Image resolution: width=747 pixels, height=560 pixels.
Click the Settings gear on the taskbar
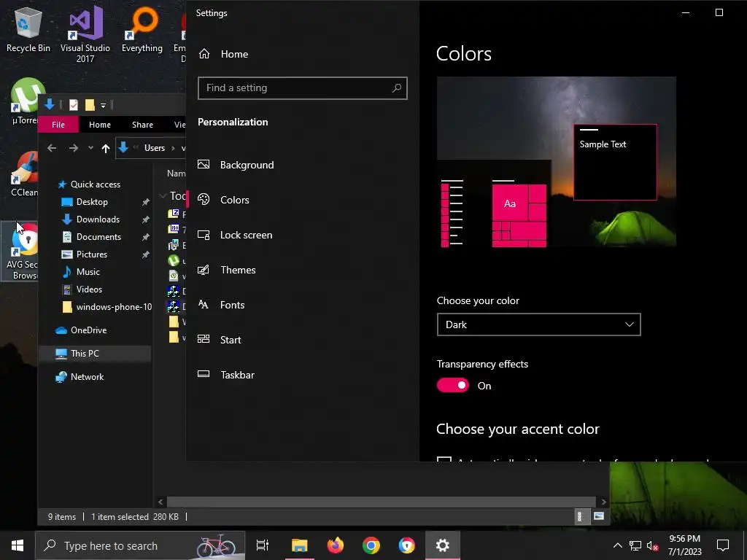(x=443, y=545)
